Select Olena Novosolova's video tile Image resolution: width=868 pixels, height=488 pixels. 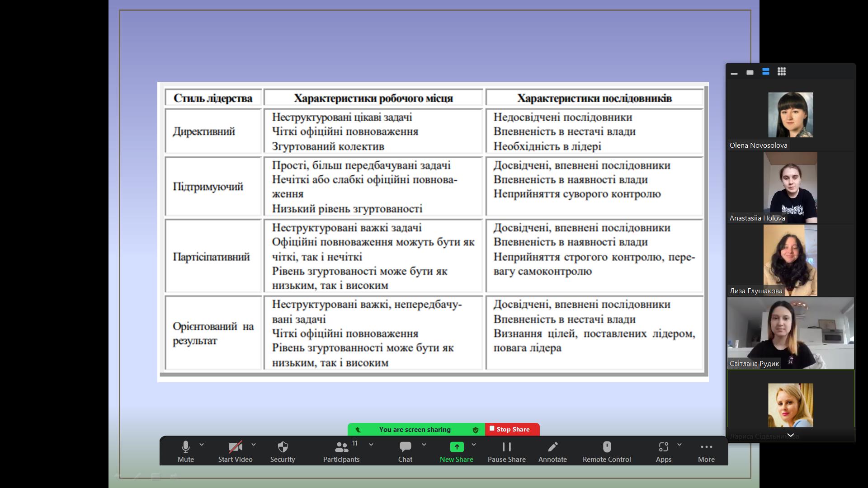click(x=790, y=115)
